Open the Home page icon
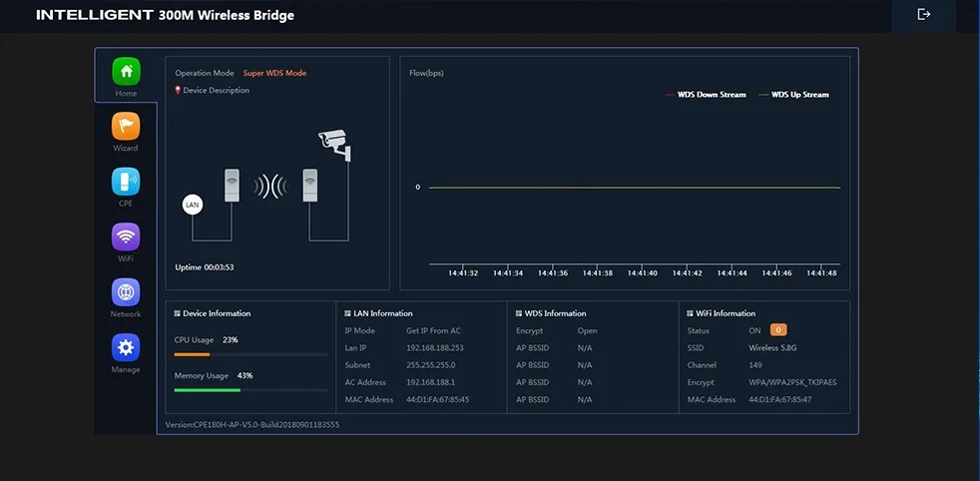The width and height of the screenshot is (980, 481). [127, 71]
